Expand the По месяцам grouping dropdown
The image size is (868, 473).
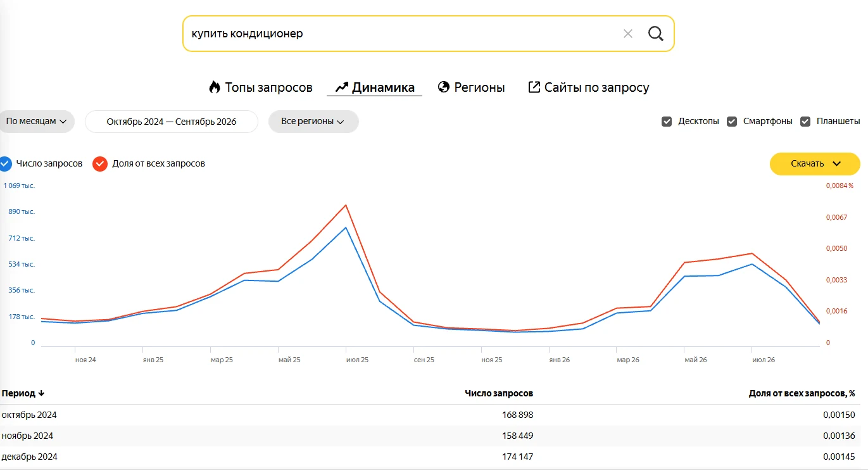click(37, 122)
